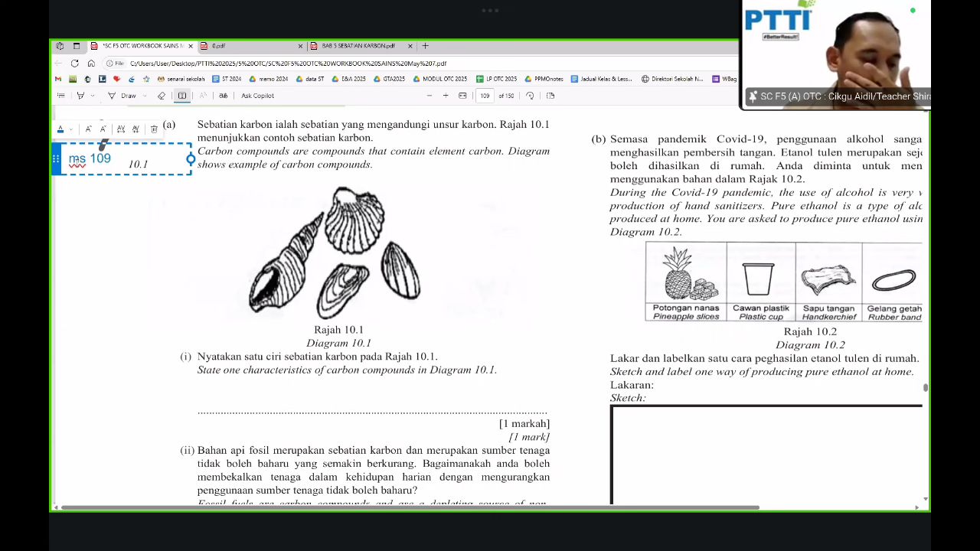Go to the browser home page
Screen dimensions: 980x551
pos(91,64)
